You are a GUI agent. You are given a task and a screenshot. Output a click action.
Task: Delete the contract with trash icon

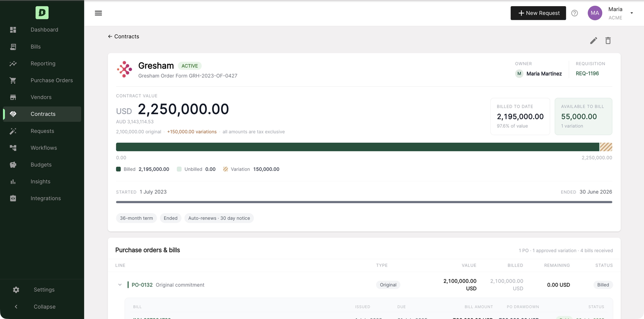(x=608, y=41)
